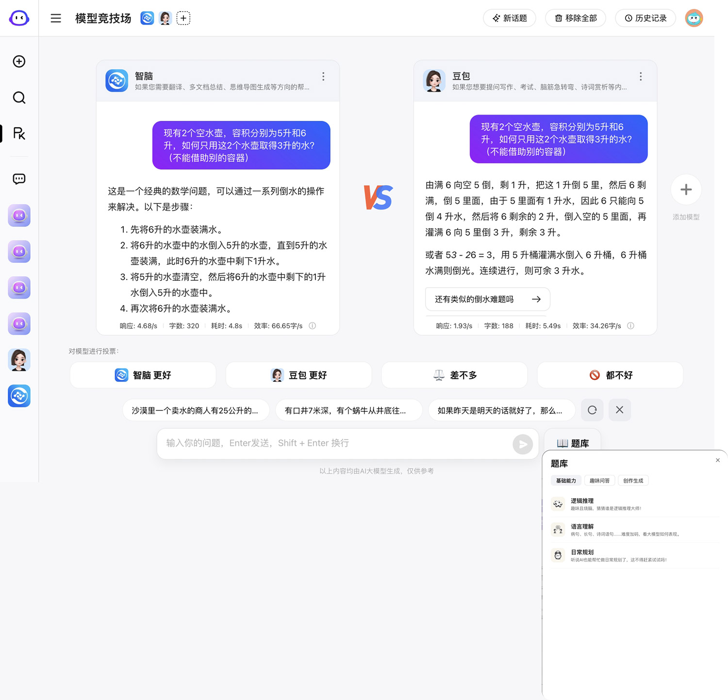Screen dimensions: 728x700
Task: Click 模型竞技场 title
Action: point(103,18)
